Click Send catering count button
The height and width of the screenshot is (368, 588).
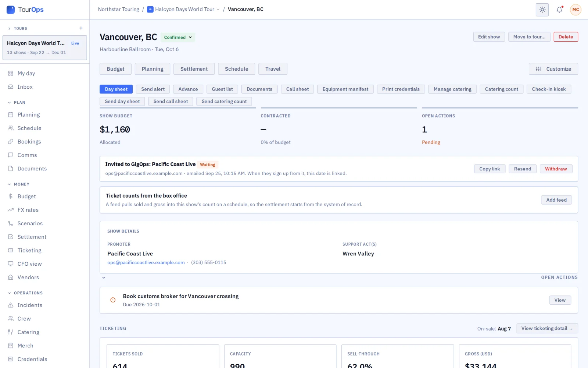tap(224, 101)
